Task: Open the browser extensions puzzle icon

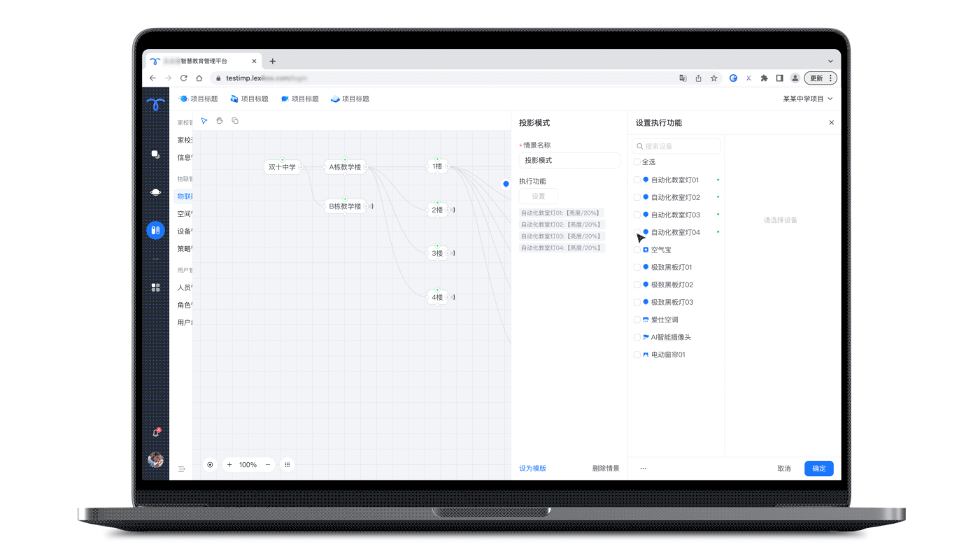Action: [x=764, y=78]
